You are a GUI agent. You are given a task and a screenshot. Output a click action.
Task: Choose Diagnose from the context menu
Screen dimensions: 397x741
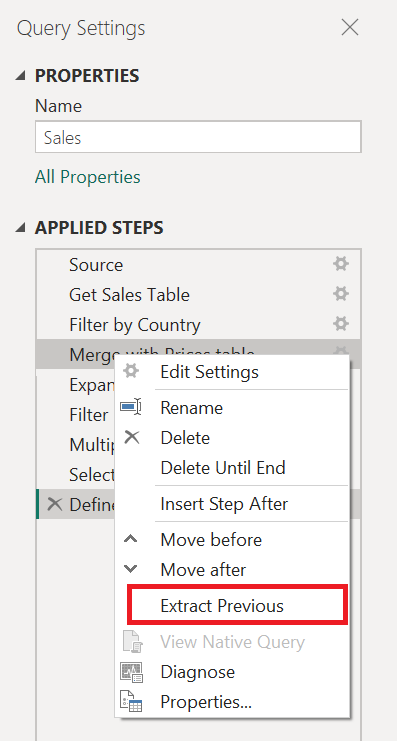(232, 672)
